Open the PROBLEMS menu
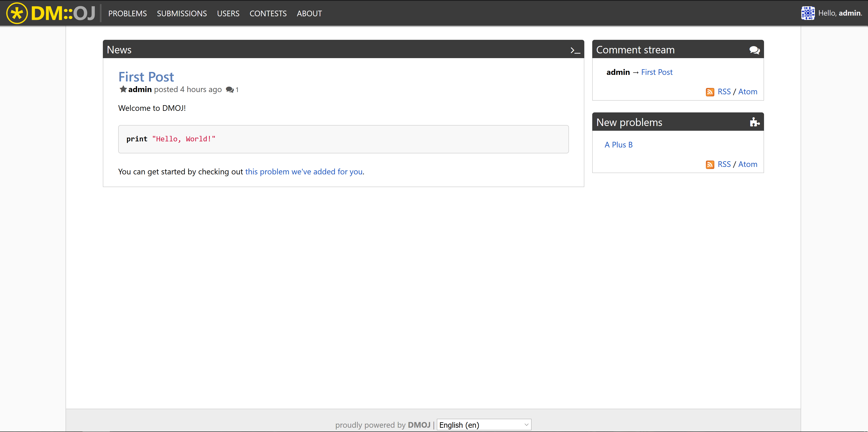 tap(127, 14)
